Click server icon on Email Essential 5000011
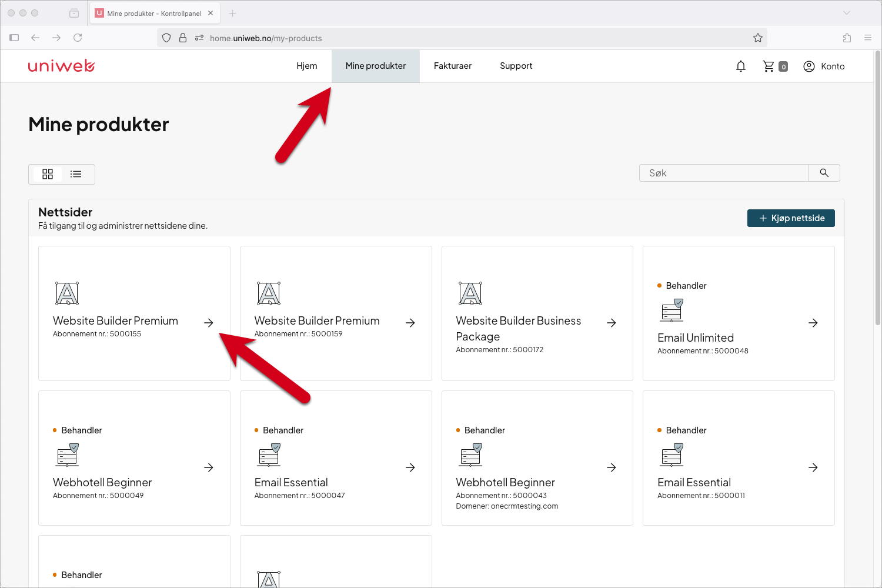The width and height of the screenshot is (882, 588). point(671,455)
